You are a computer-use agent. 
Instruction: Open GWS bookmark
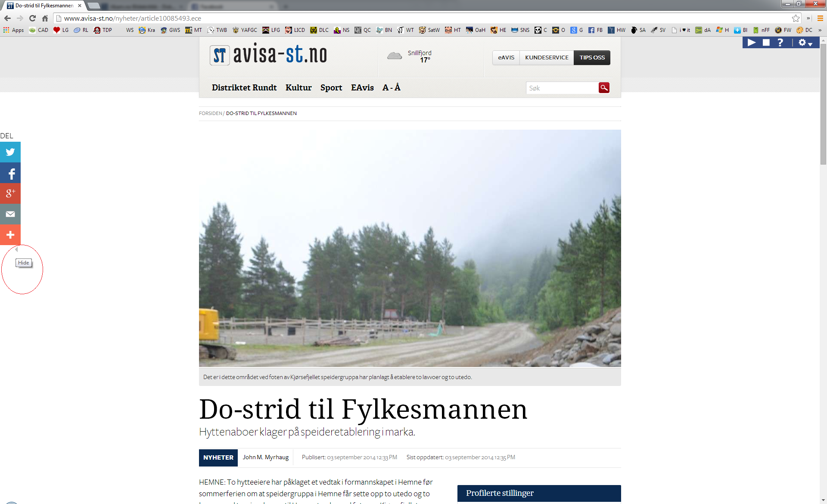[x=170, y=30]
